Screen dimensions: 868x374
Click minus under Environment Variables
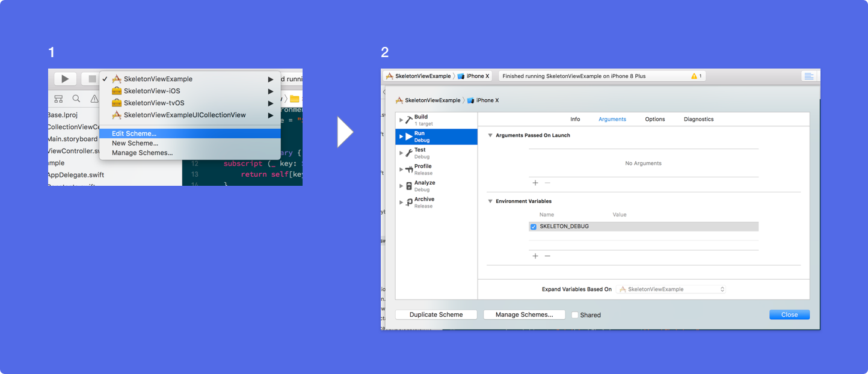coord(547,256)
